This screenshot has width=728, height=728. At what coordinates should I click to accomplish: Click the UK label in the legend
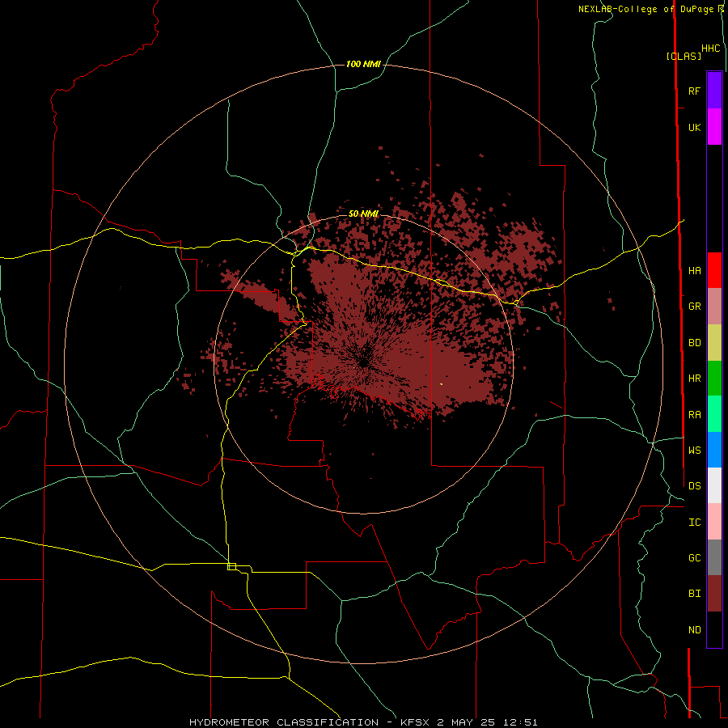point(694,128)
